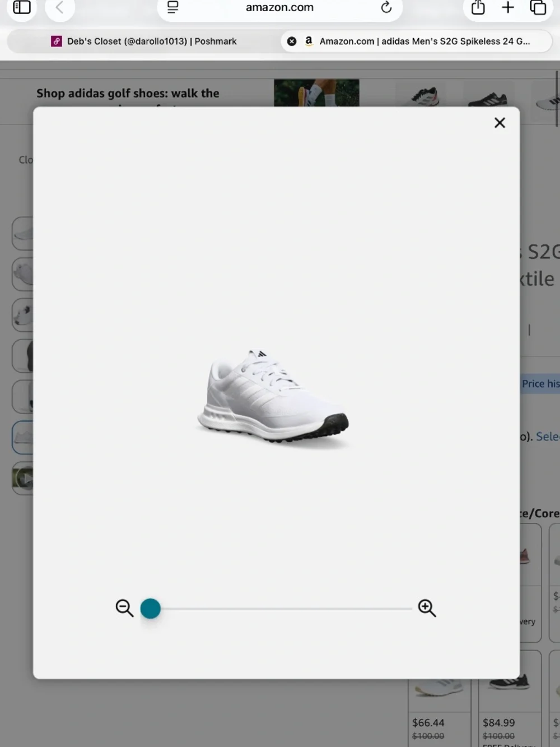Tap the white adidas shoe image
Screen dimensions: 560x747
pyautogui.click(x=273, y=397)
